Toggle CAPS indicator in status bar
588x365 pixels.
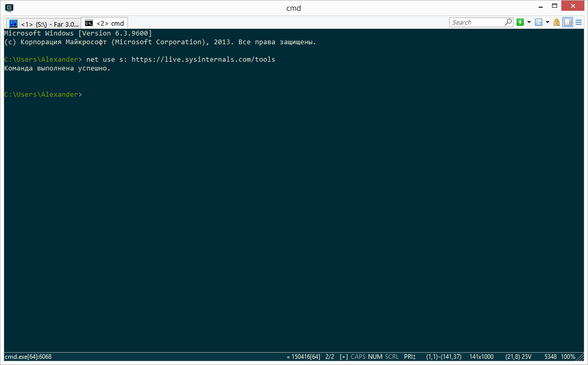358,357
